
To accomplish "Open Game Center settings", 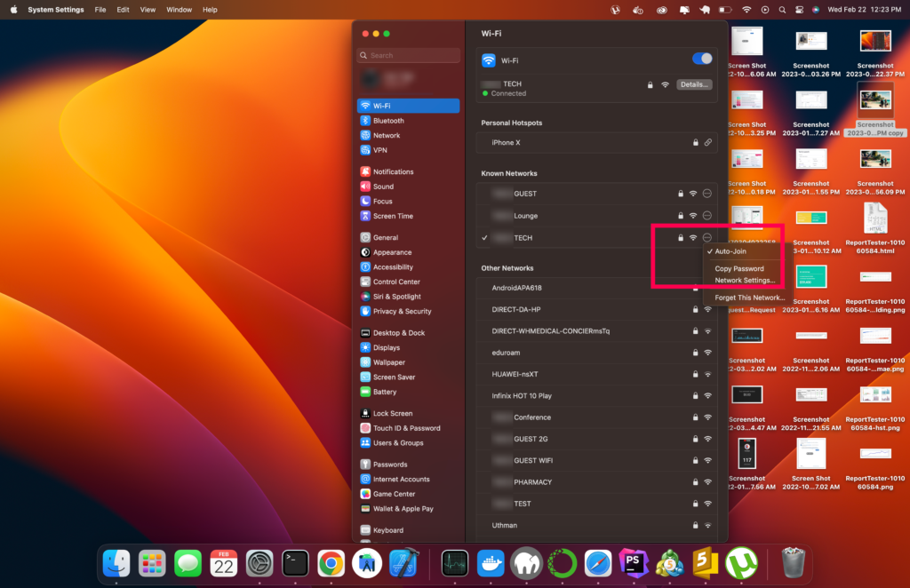I will 409,494.
